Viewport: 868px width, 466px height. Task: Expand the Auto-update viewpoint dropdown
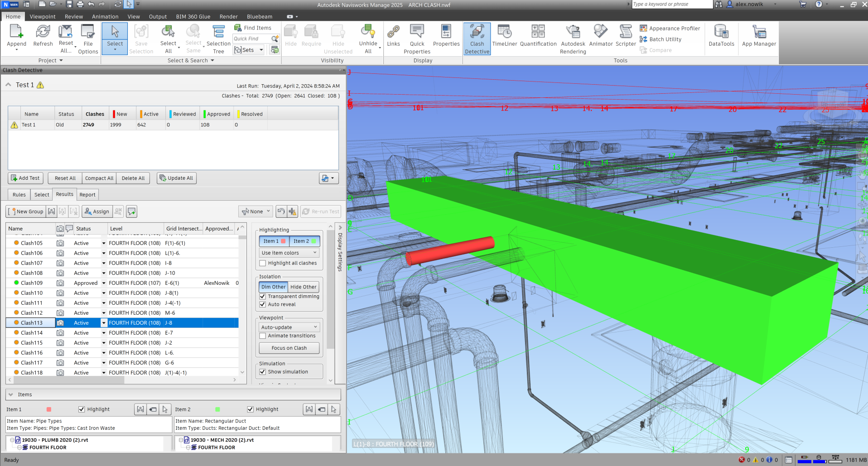point(289,327)
